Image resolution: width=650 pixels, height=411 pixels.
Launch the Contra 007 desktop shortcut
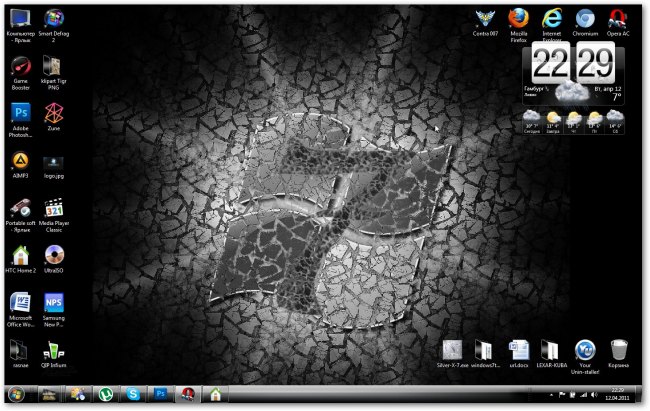point(485,19)
